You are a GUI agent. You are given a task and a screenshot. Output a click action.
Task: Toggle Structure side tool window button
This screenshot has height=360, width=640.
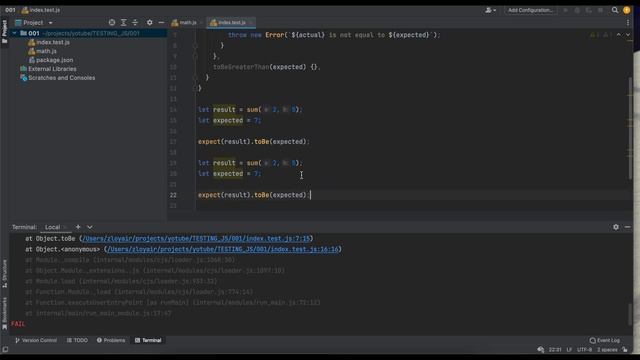(5, 273)
